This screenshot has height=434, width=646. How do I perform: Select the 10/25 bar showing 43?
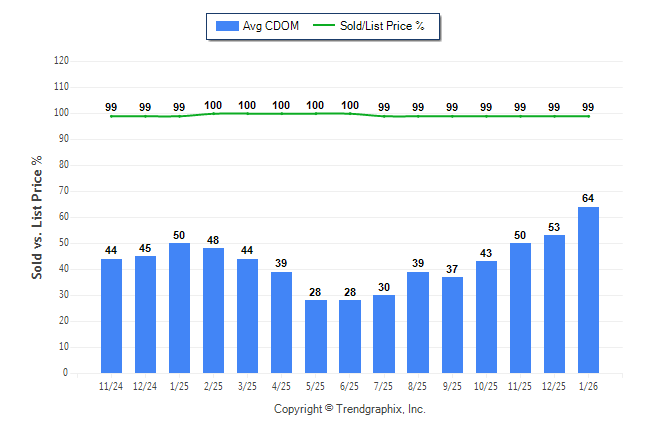click(x=486, y=317)
